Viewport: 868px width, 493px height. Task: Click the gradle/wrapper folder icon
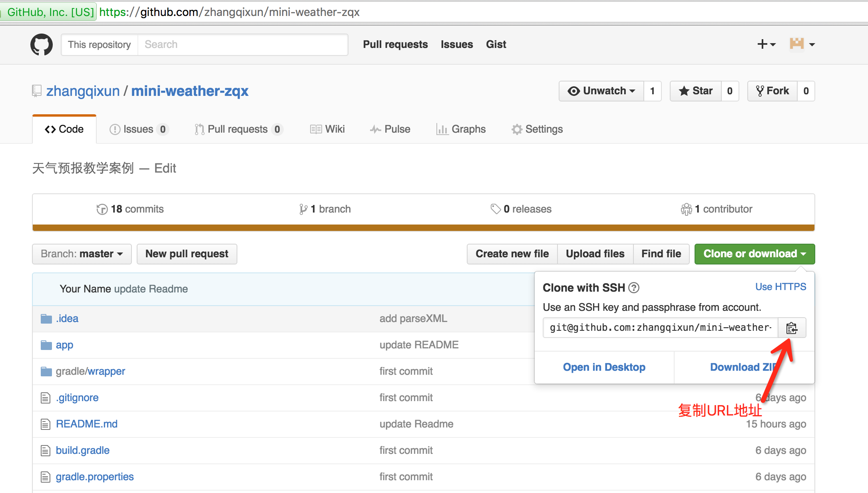click(x=46, y=372)
